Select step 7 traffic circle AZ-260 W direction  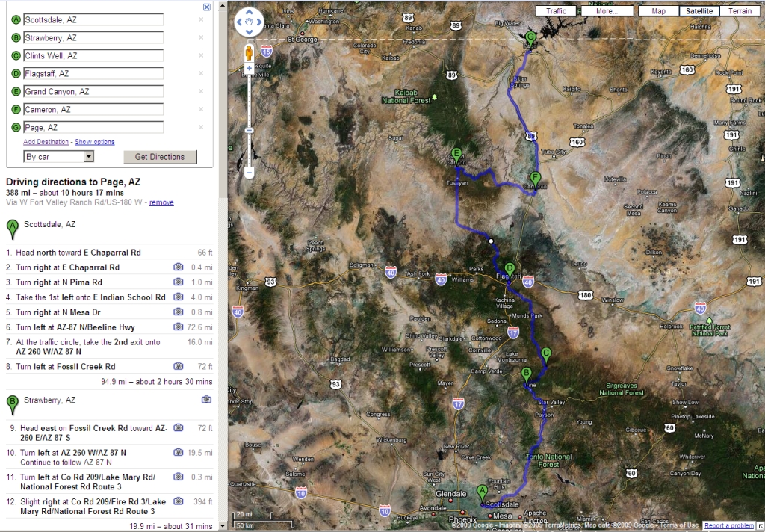pyautogui.click(x=109, y=347)
